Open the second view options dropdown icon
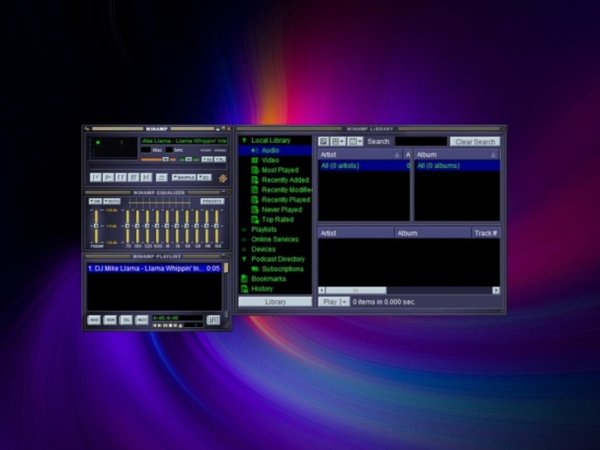 338,142
